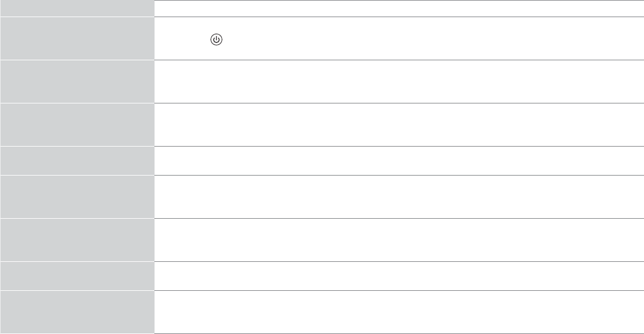Click the white content cell in the last row
Screen dimensions: 644x334
pos(399,312)
